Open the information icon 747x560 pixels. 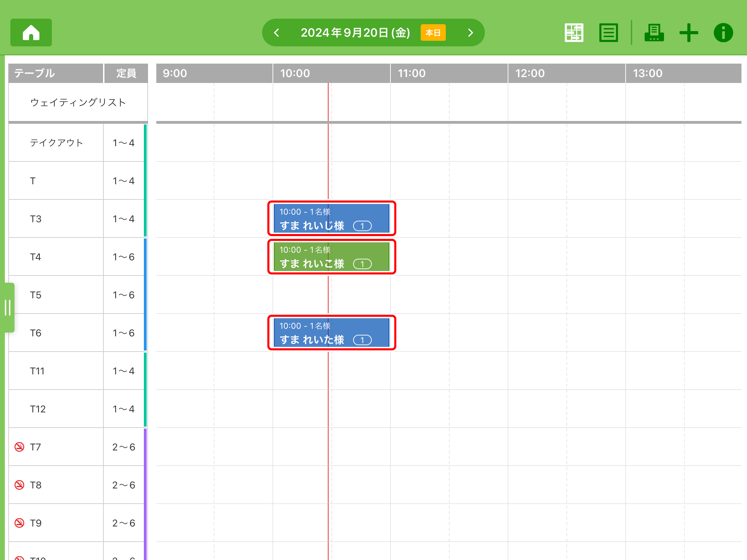[723, 33]
